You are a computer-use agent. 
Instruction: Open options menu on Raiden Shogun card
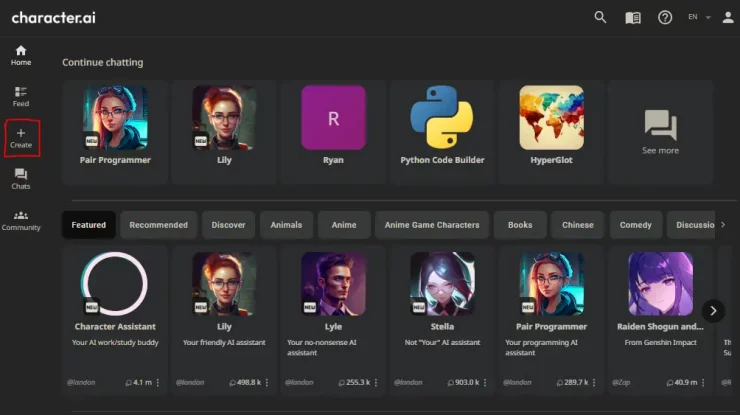703,382
